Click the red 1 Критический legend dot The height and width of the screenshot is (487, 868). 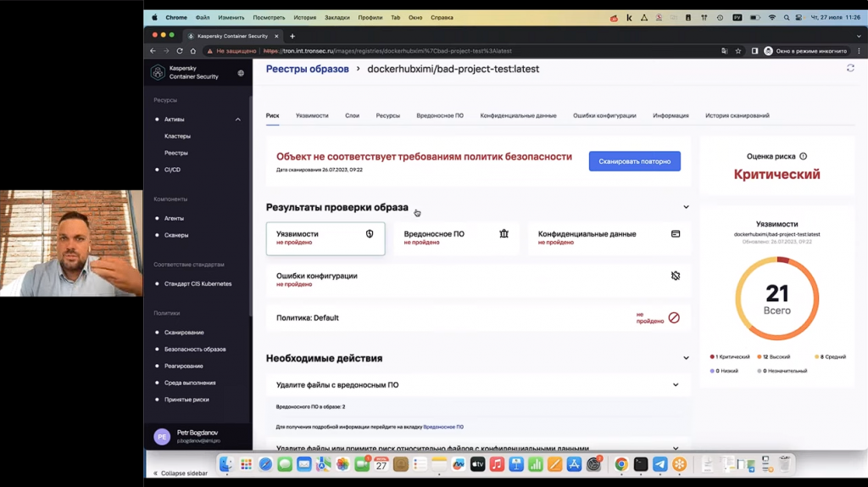[x=712, y=357]
